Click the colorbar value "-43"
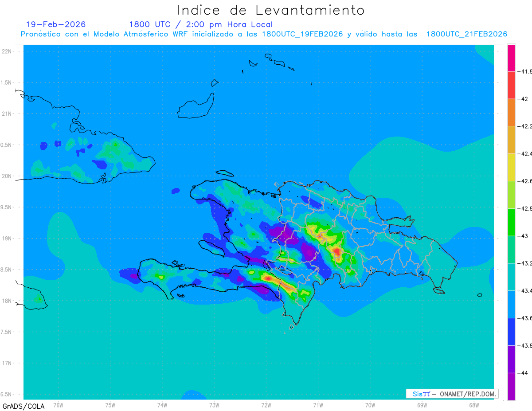This screenshot has width=532, height=411. (x=523, y=236)
